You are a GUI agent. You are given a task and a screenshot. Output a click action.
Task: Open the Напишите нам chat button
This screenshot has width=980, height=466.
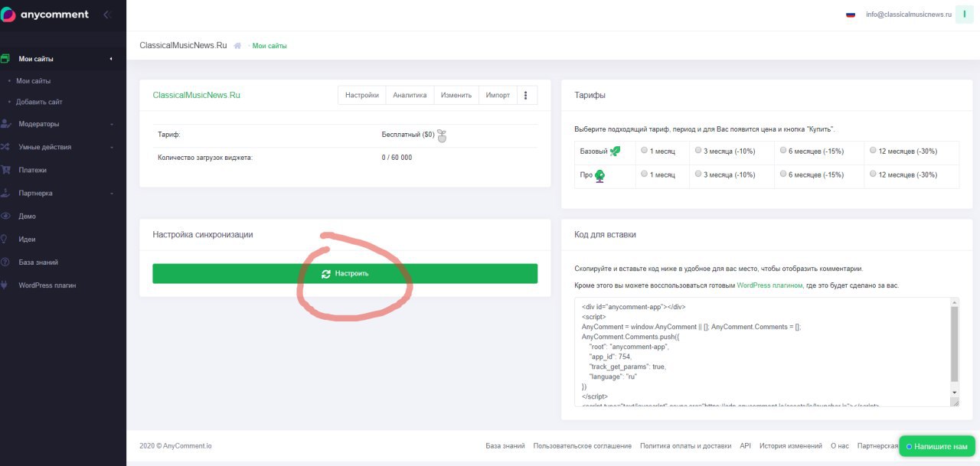click(936, 446)
